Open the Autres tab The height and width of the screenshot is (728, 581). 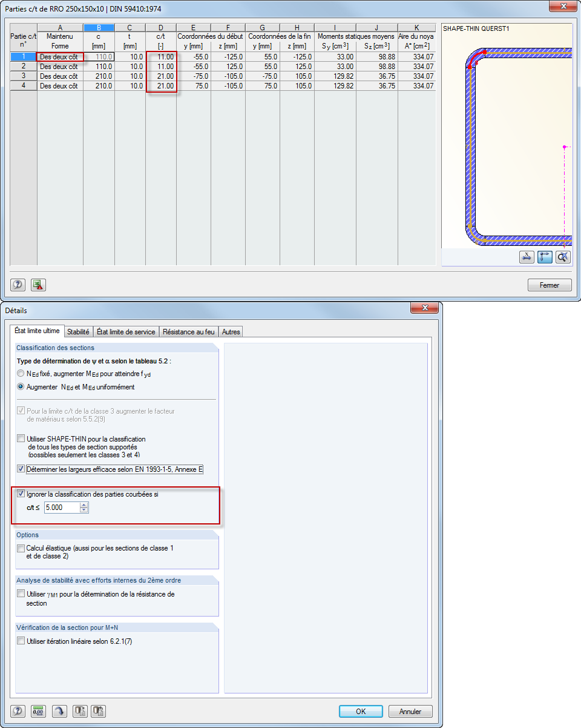click(231, 332)
